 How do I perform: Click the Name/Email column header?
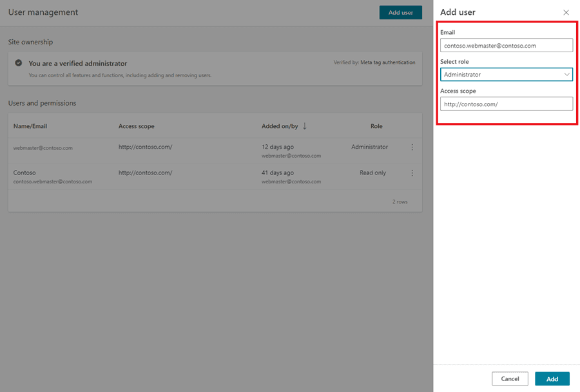(30, 126)
